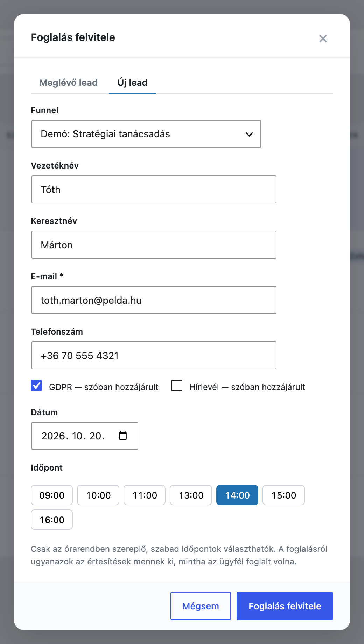Click the selected 14:00 time slot
The width and height of the screenshot is (364, 644).
pos(237,495)
